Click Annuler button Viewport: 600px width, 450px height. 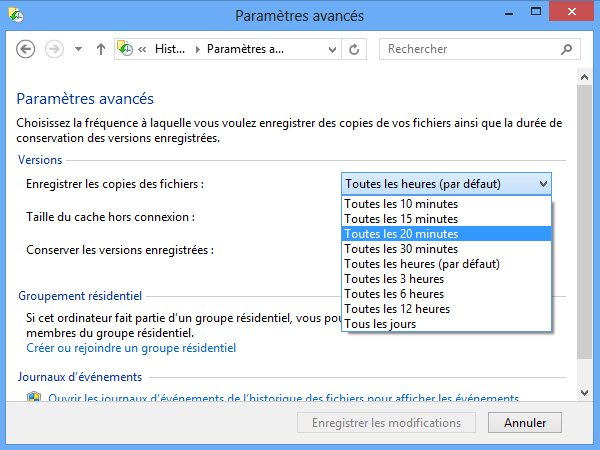(x=525, y=423)
